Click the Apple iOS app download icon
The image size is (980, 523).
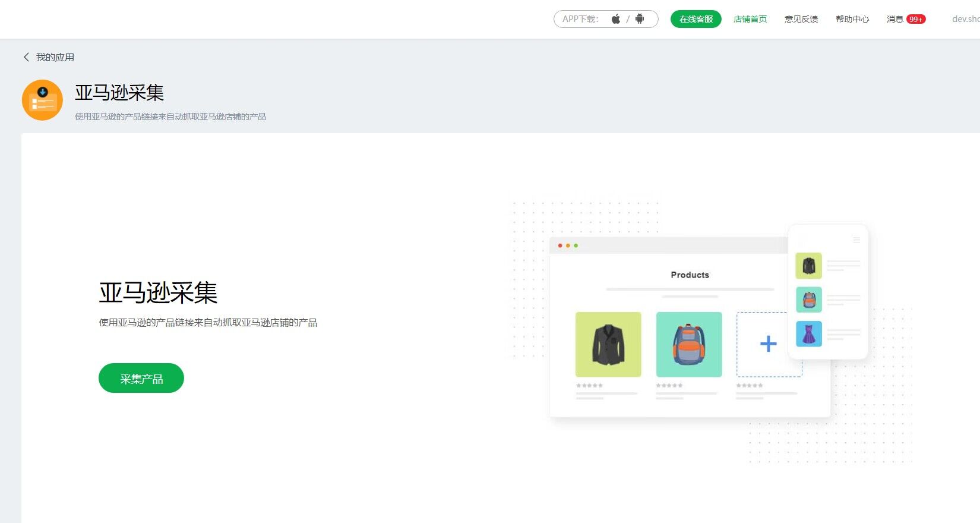[x=616, y=19]
